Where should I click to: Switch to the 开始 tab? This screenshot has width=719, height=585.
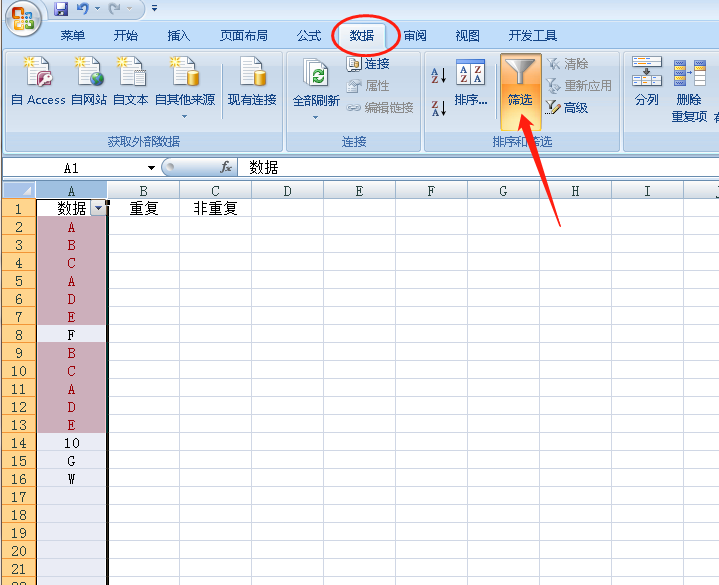point(126,35)
